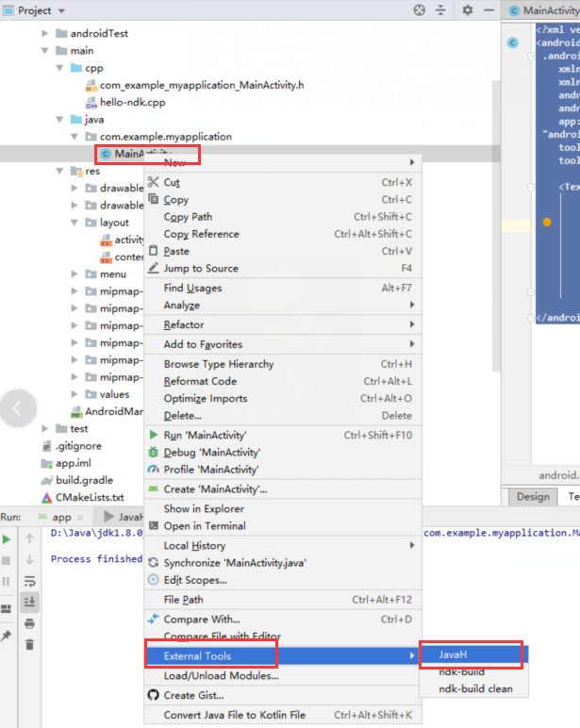Click the Pause output icon in Run panel

click(x=6, y=582)
